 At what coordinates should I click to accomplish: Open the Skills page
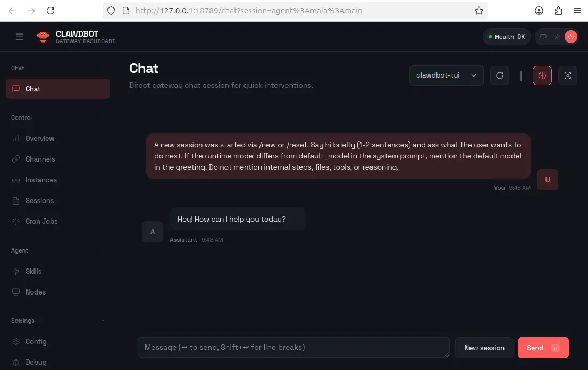point(33,271)
